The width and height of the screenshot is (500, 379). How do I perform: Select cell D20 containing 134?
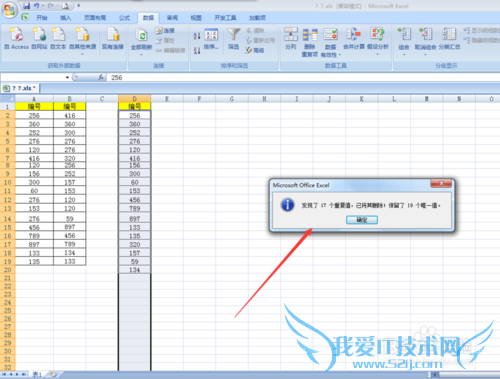tap(134, 270)
